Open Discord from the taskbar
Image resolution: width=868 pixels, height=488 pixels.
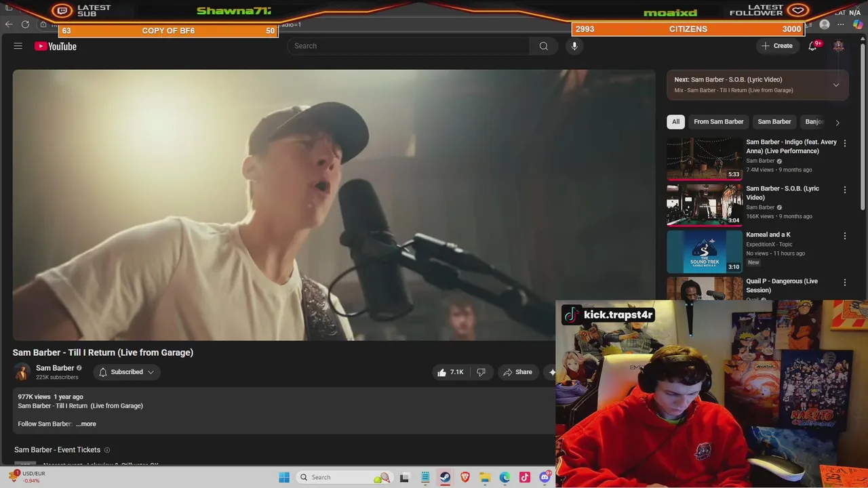tap(545, 477)
